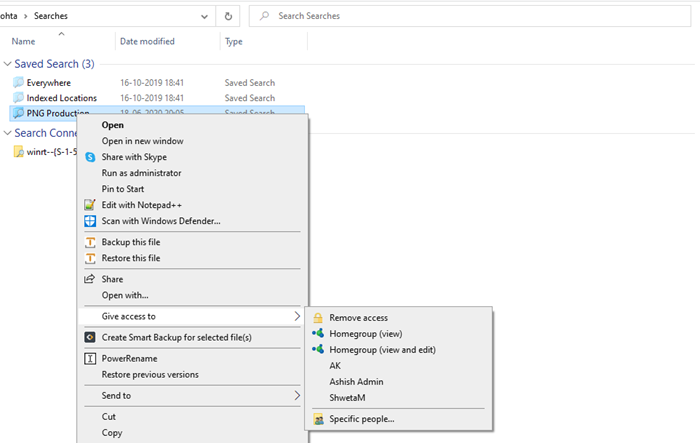
Task: Choose Open with... entry
Action: tap(125, 295)
